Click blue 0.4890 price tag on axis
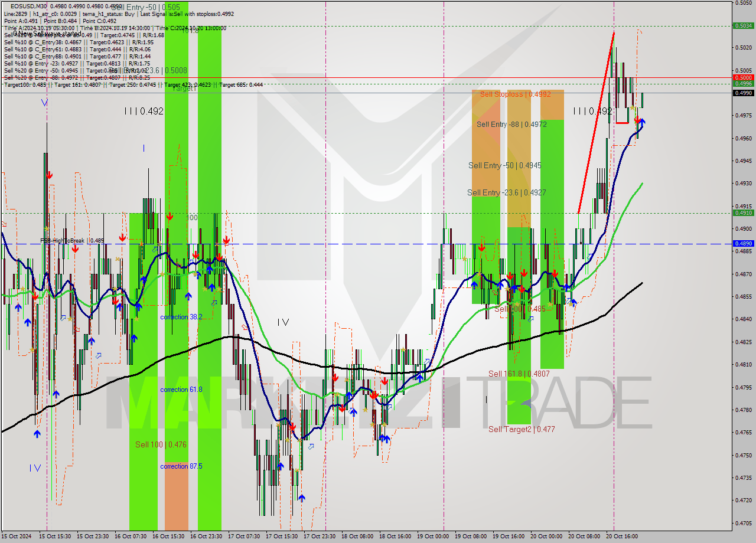The height and width of the screenshot is (543, 756). 743,243
